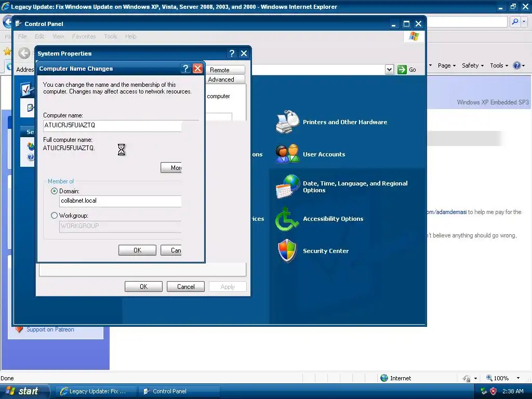Click zoom magnifier icon in IE status bar
This screenshot has width=532, height=399.
489,378
